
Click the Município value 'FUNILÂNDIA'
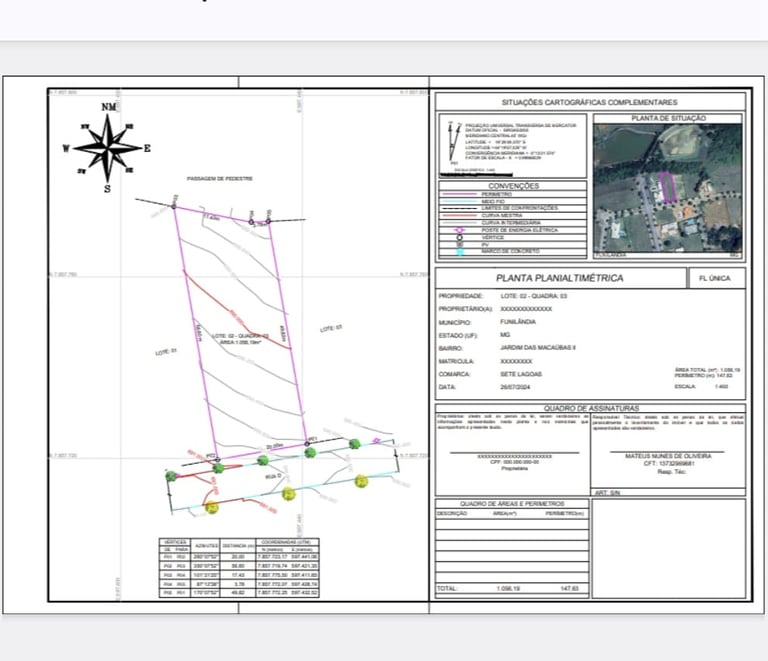(x=518, y=322)
